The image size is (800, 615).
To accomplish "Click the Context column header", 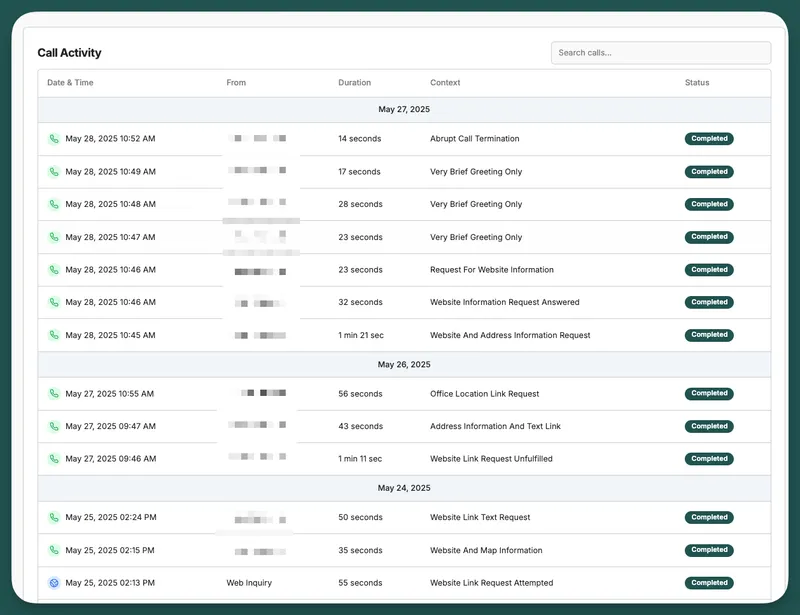I will [x=445, y=83].
